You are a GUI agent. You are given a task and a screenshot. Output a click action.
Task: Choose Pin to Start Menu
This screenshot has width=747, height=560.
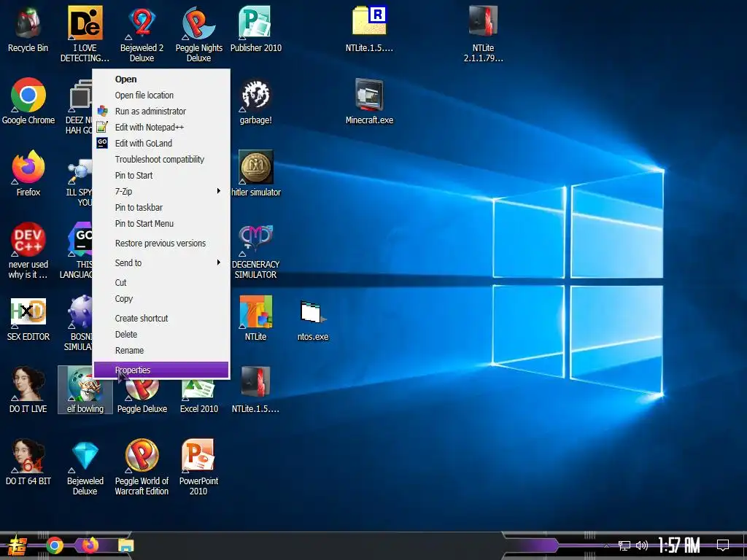(x=161, y=223)
